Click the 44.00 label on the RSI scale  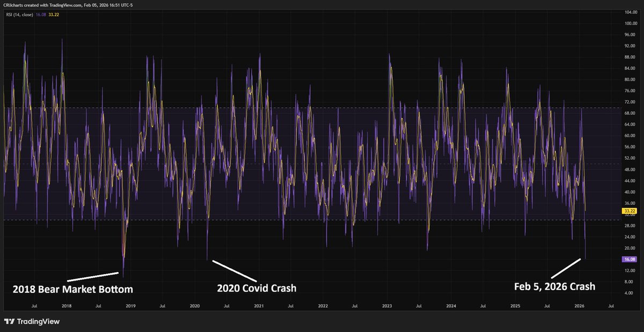631,181
